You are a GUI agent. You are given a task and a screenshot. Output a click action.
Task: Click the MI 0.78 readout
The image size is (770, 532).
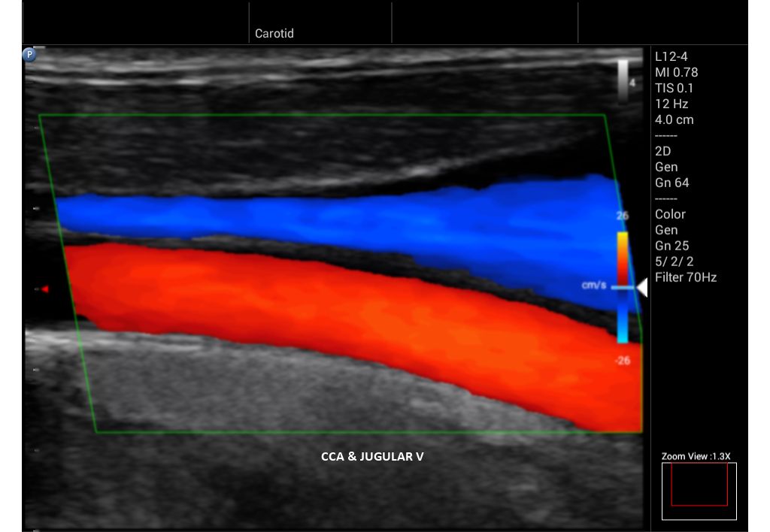tap(676, 72)
